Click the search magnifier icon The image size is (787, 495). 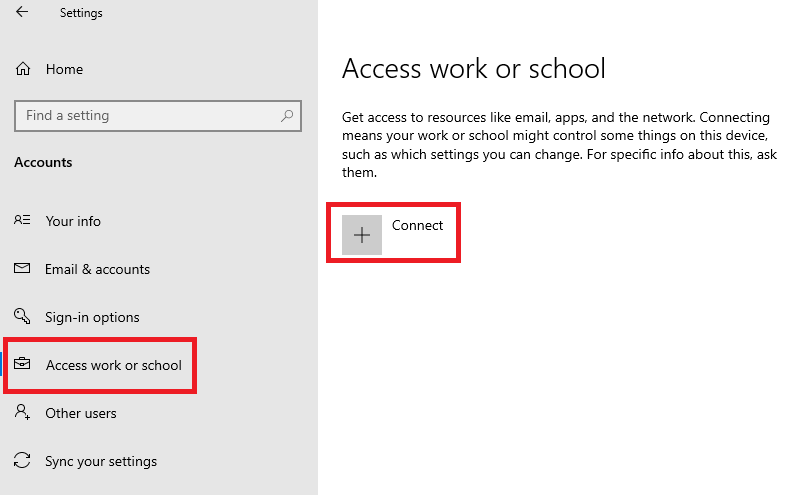coord(287,116)
